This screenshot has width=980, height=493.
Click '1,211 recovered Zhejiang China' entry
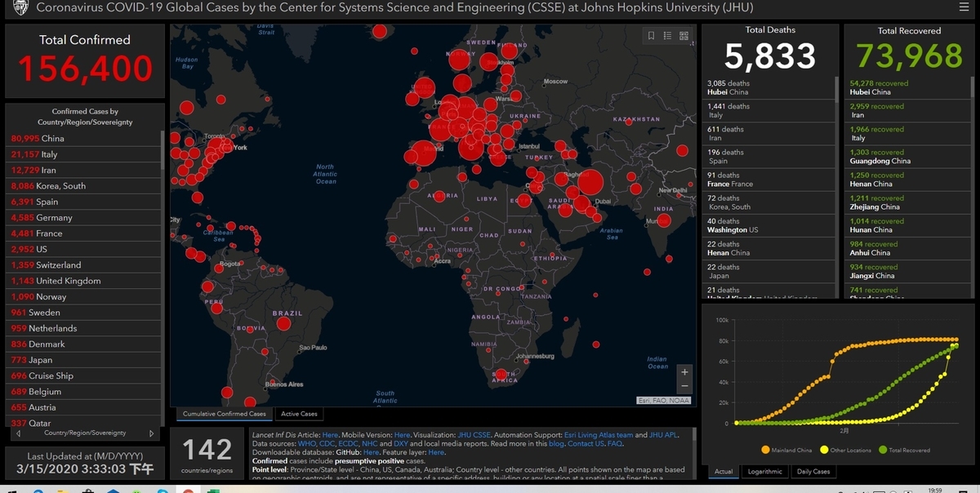tap(907, 202)
